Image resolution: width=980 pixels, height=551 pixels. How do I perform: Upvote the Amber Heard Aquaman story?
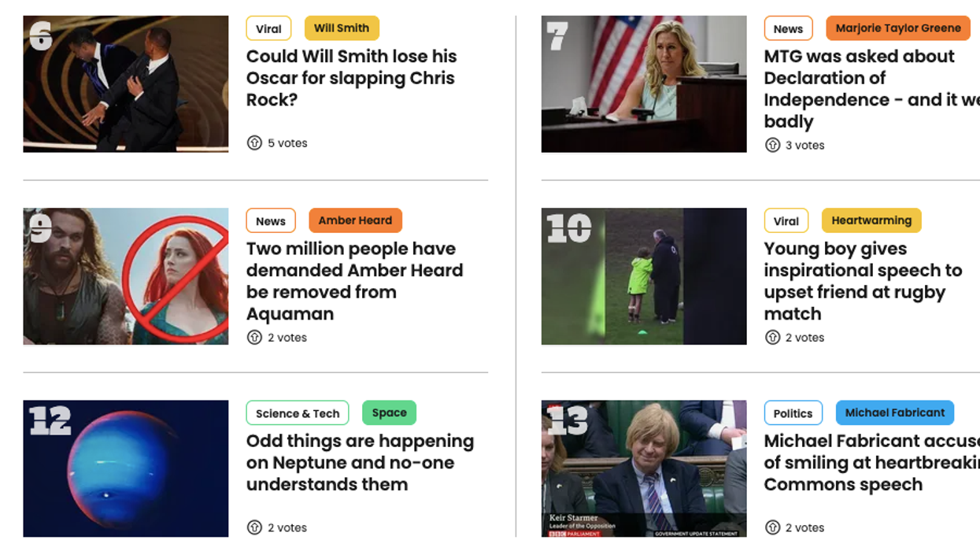[x=254, y=338]
